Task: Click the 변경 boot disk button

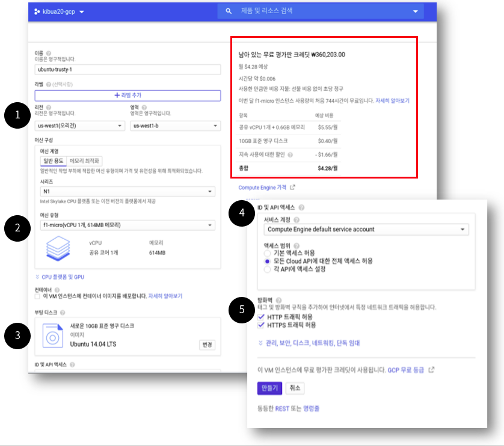Action: coord(207,345)
